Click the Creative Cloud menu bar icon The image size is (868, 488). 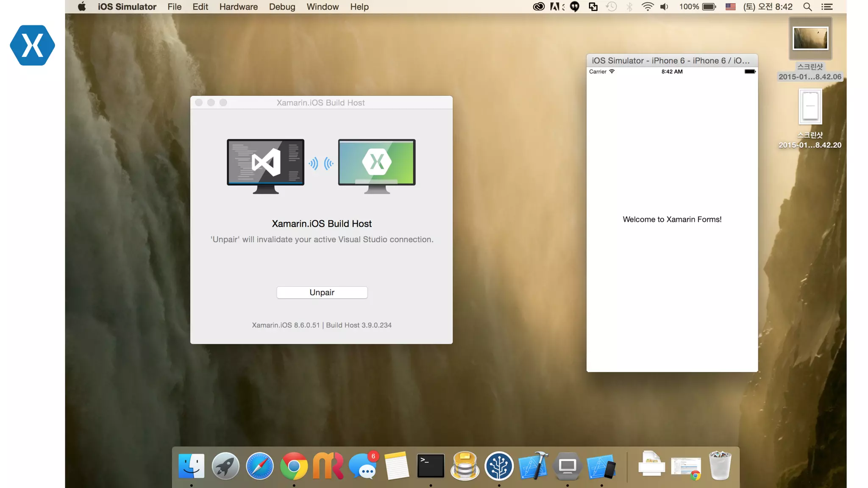(x=538, y=7)
